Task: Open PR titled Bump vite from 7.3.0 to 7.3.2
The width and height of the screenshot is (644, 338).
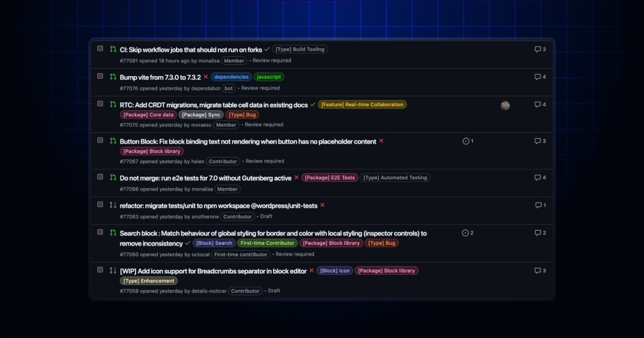Action: tap(160, 77)
